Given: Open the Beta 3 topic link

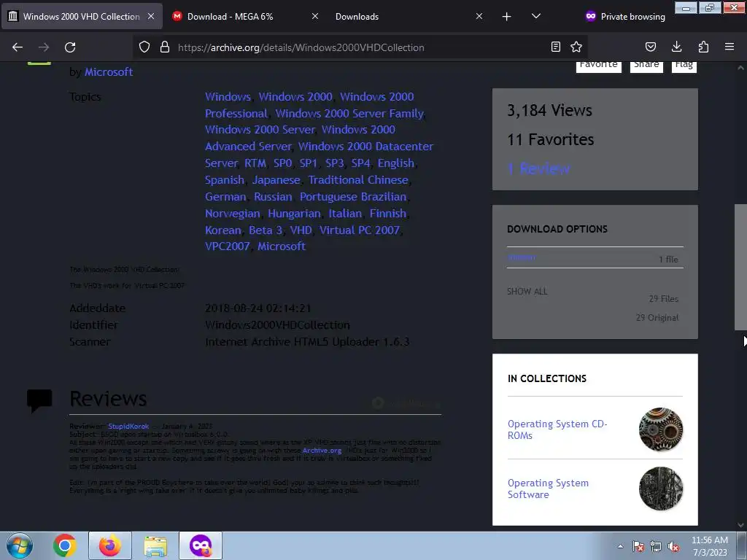Looking at the screenshot, I should coord(266,230).
